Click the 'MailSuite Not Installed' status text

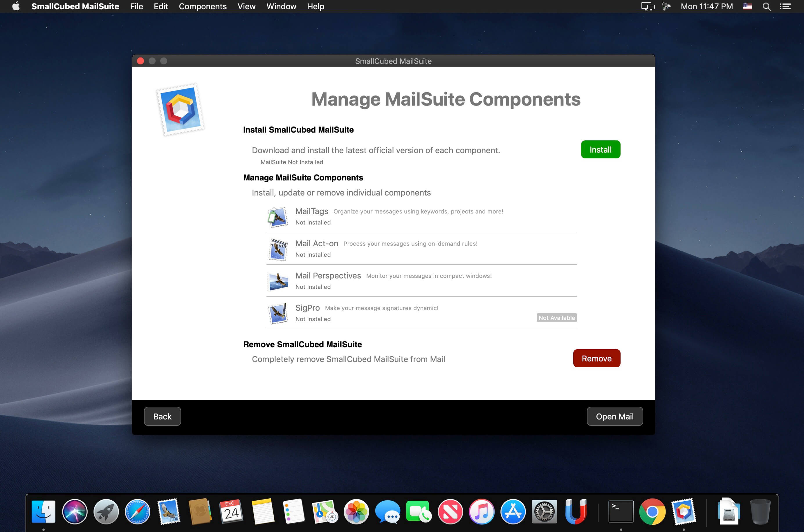292,162
